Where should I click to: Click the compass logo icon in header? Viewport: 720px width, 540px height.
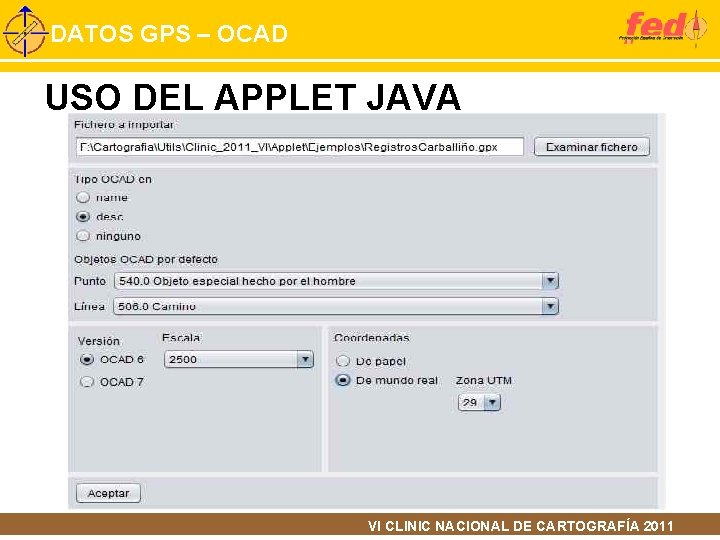tap(25, 31)
